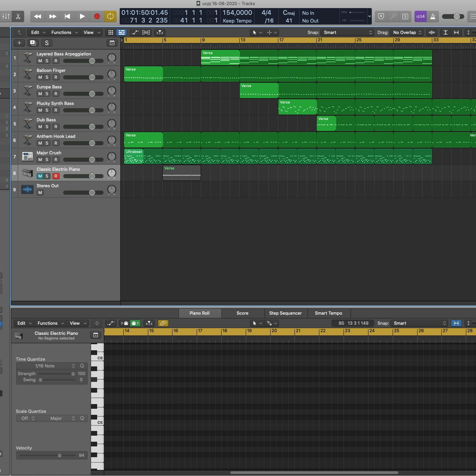Open the Snap Smart dropdown in tracks area
The image size is (476, 476).
point(347,33)
